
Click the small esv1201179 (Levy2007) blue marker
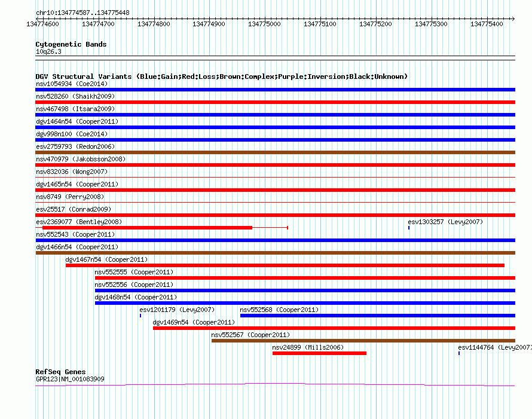click(x=140, y=316)
